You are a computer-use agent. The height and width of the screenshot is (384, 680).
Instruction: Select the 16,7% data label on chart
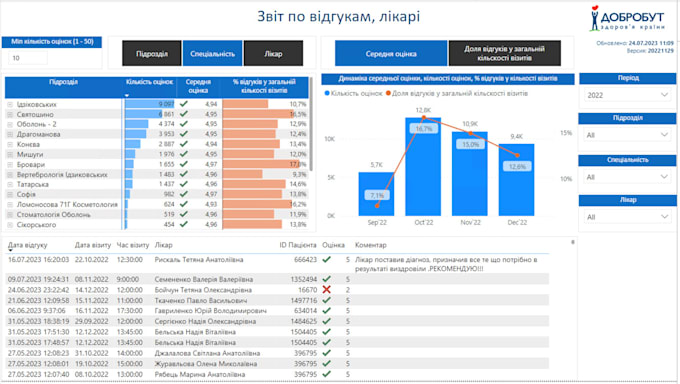coord(423,129)
